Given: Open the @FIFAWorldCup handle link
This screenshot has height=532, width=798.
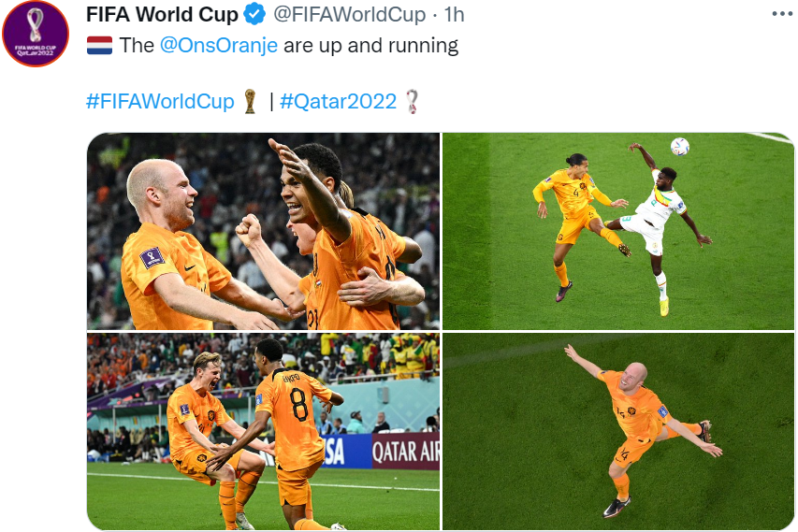Looking at the screenshot, I should (x=349, y=15).
